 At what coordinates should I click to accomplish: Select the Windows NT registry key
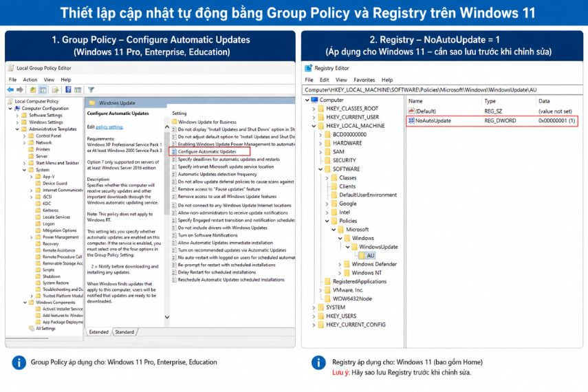367,273
